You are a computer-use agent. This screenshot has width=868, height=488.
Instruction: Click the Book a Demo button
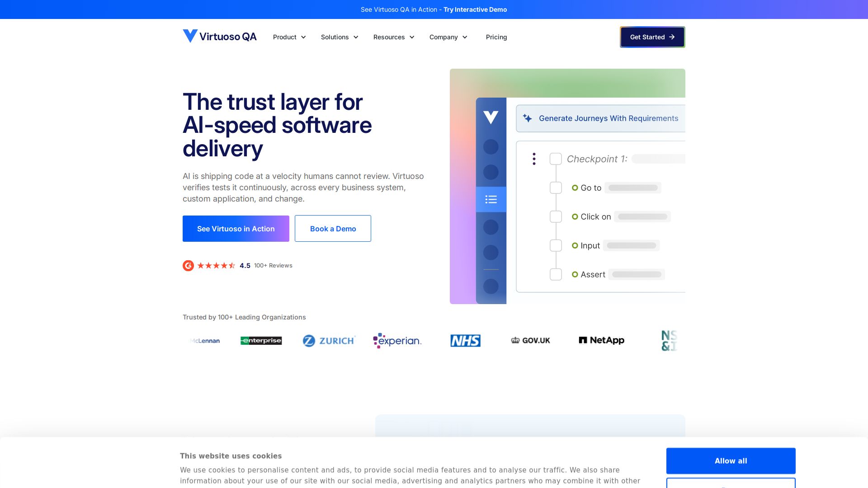pos(333,229)
